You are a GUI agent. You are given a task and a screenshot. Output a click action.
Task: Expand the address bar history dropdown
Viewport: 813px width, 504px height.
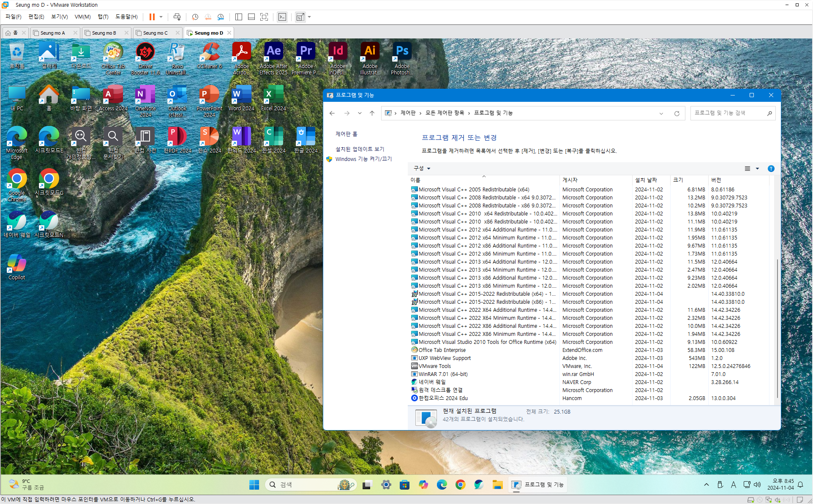(x=661, y=113)
